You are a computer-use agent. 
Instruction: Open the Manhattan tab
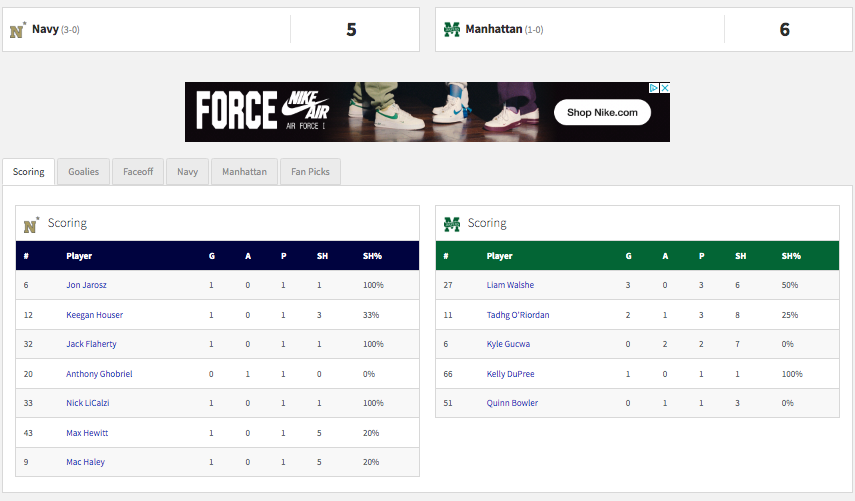pyautogui.click(x=244, y=172)
